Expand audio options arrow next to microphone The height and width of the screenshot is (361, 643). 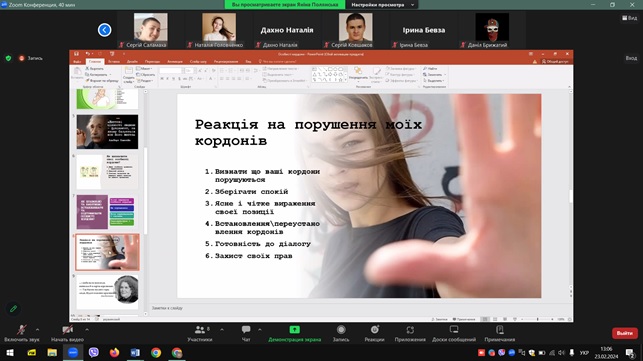click(x=37, y=329)
